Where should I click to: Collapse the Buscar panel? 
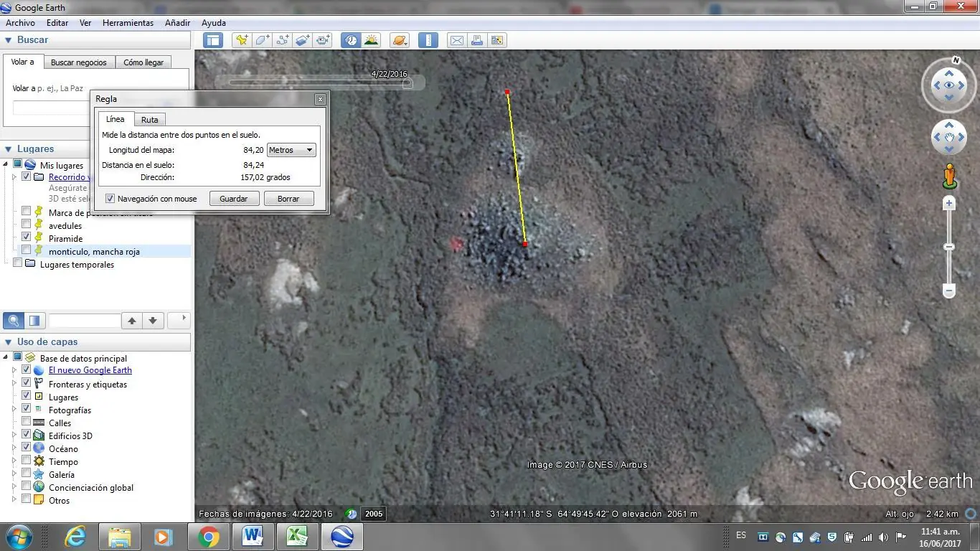[9, 40]
